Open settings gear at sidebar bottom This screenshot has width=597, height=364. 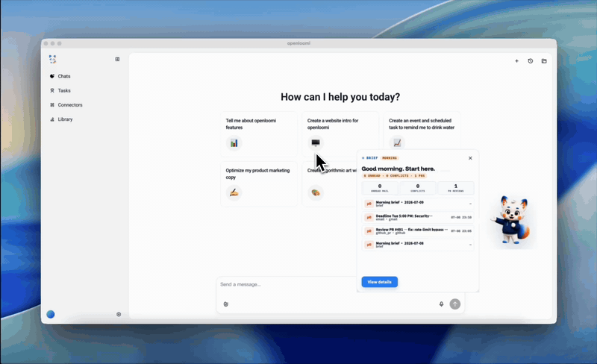tap(119, 314)
